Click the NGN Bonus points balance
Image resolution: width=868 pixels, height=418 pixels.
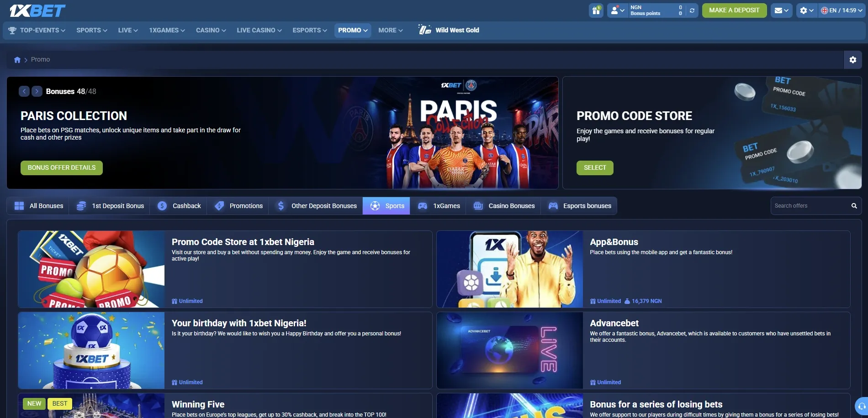[x=656, y=10]
